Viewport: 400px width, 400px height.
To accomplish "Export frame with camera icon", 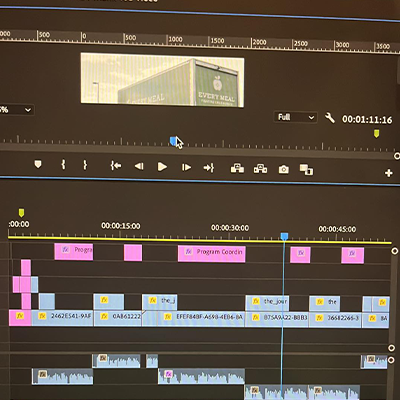I will coord(284,170).
